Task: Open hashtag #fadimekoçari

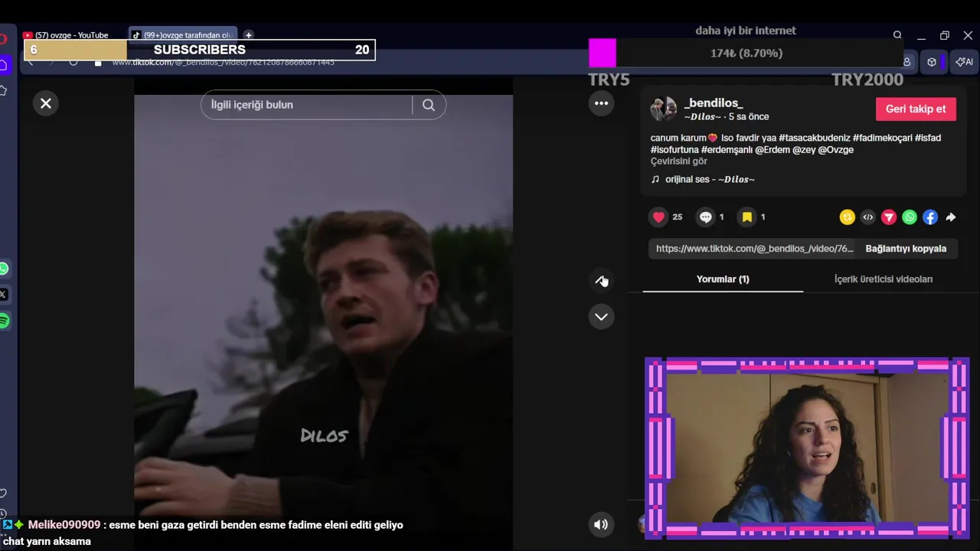Action: (x=882, y=138)
